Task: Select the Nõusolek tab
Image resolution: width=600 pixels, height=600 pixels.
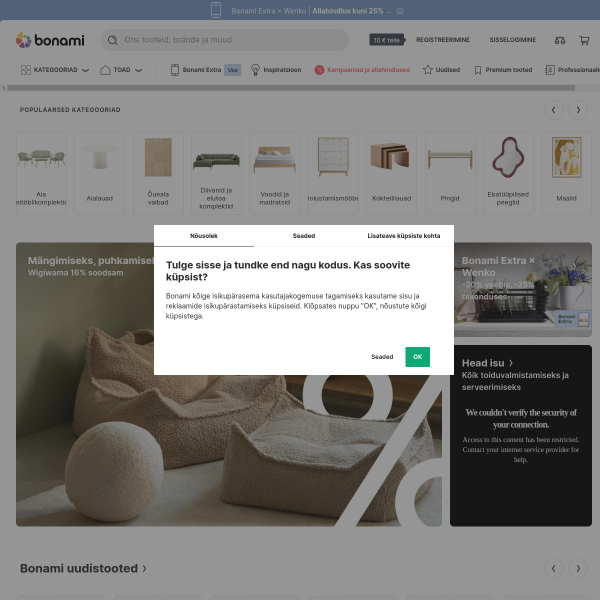Action: (x=204, y=236)
